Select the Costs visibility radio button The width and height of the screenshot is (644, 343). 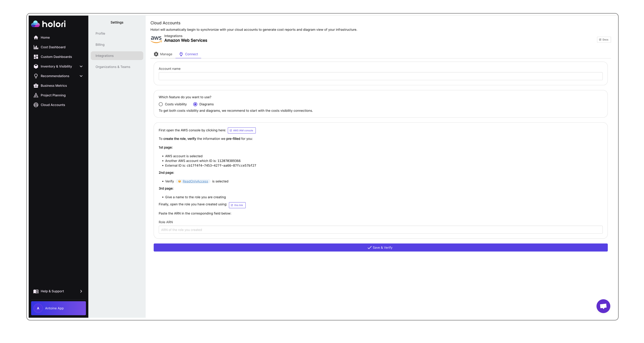[161, 104]
